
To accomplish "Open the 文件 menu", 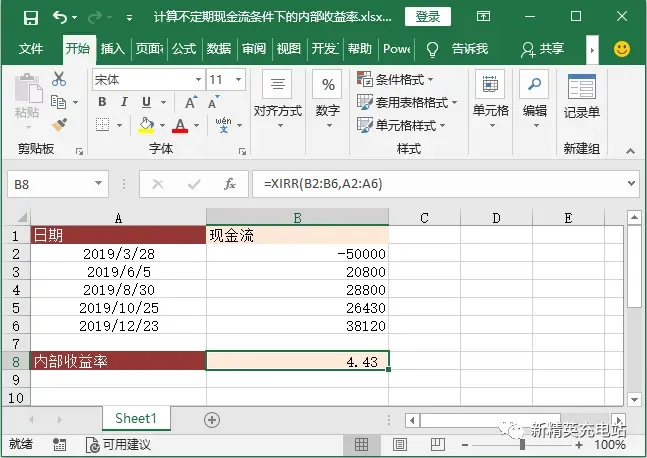I will point(31,49).
